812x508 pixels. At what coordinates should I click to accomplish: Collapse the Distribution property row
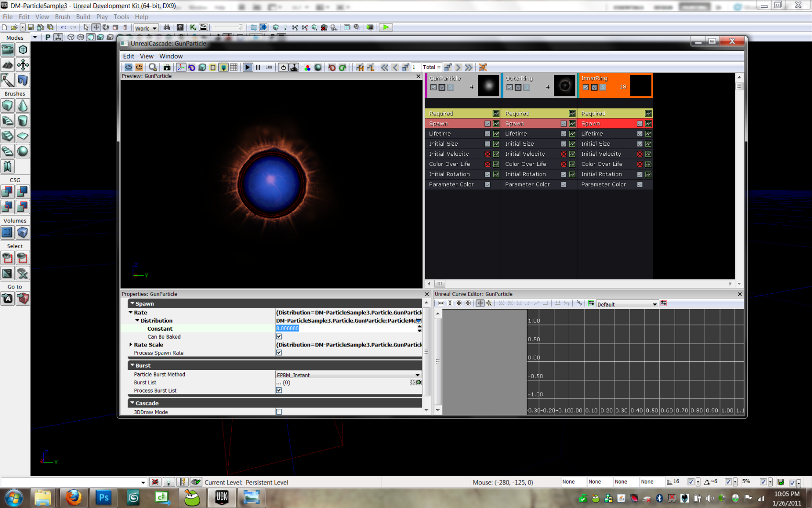(x=137, y=321)
